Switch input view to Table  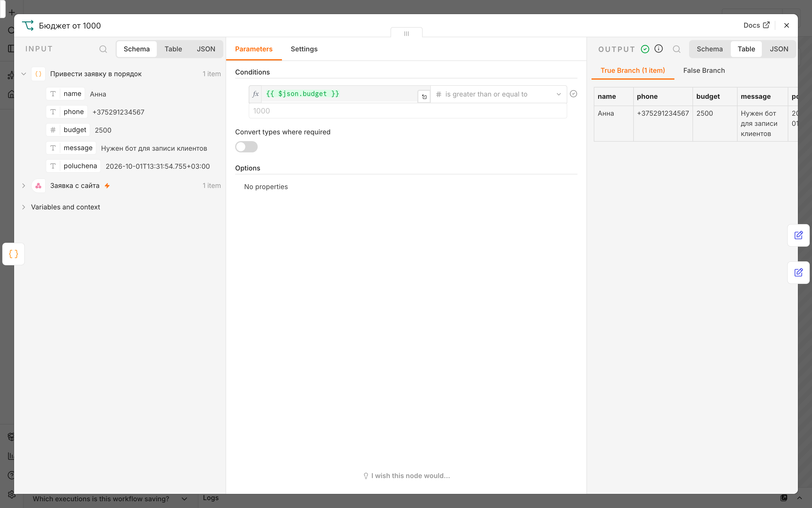[x=173, y=49]
